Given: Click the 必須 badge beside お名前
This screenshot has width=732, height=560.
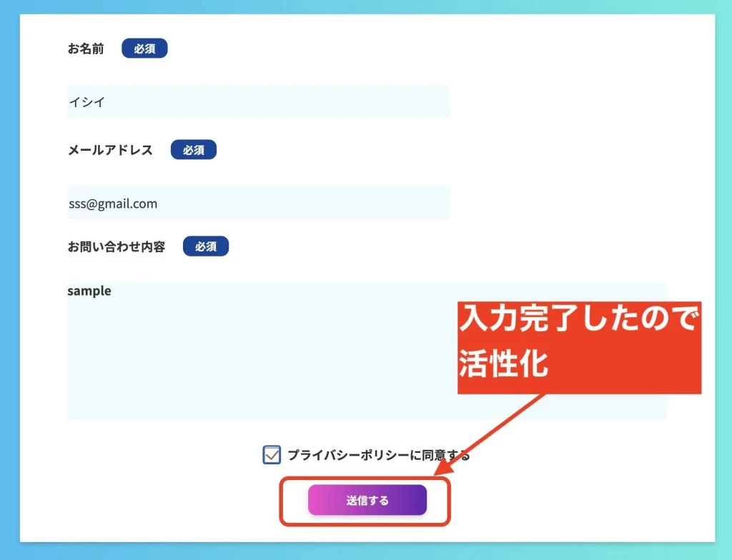Looking at the screenshot, I should pos(144,49).
